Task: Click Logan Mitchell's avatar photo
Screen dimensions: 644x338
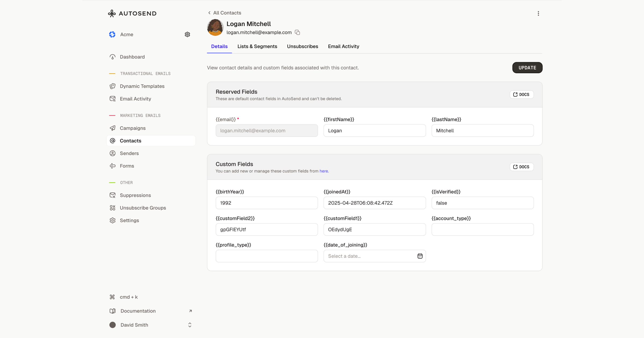Action: tap(215, 27)
